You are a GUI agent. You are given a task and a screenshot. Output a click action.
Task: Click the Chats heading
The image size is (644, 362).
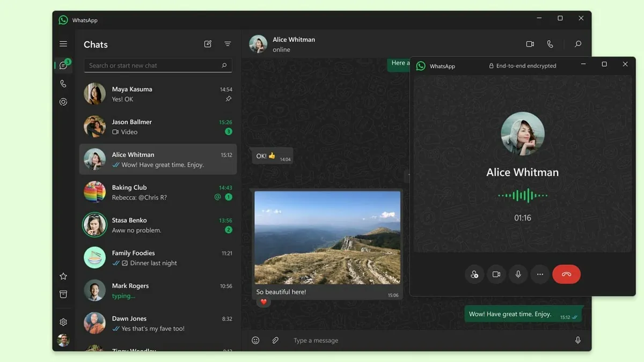(x=96, y=45)
